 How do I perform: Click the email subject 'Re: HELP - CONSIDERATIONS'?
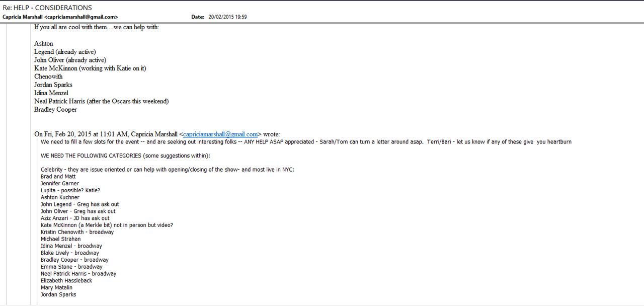click(x=47, y=8)
